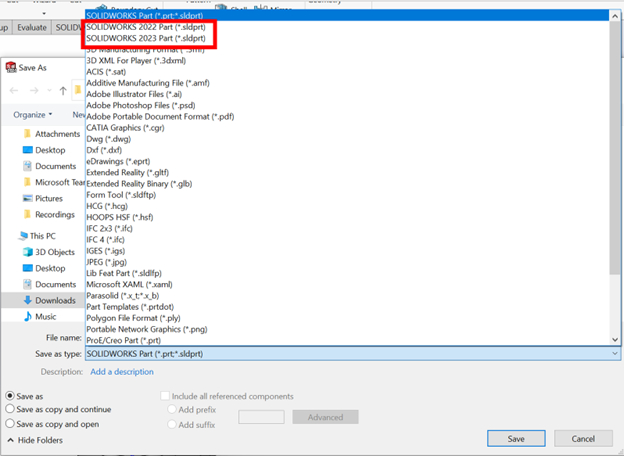Screen dimensions: 624x456
Task: Go back with the Back arrow
Action: (14, 91)
